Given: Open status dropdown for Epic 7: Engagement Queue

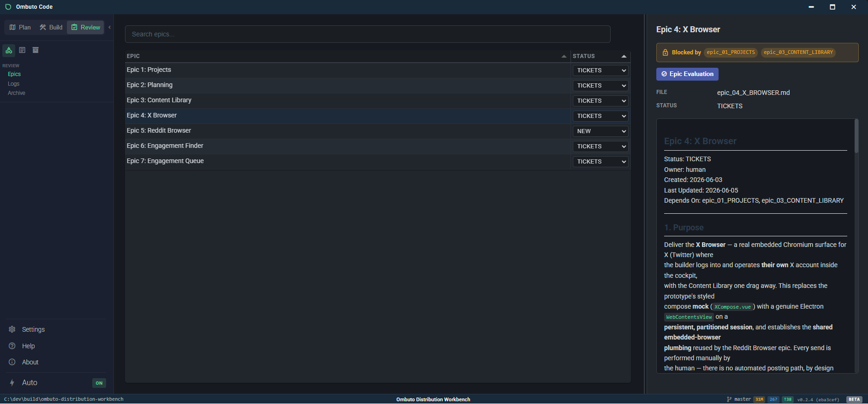Looking at the screenshot, I should pyautogui.click(x=600, y=162).
